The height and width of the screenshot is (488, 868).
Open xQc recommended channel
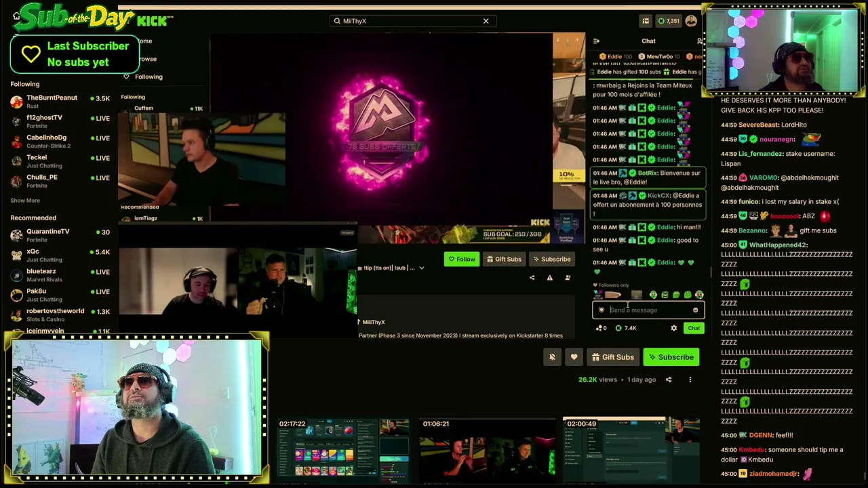[x=60, y=256]
